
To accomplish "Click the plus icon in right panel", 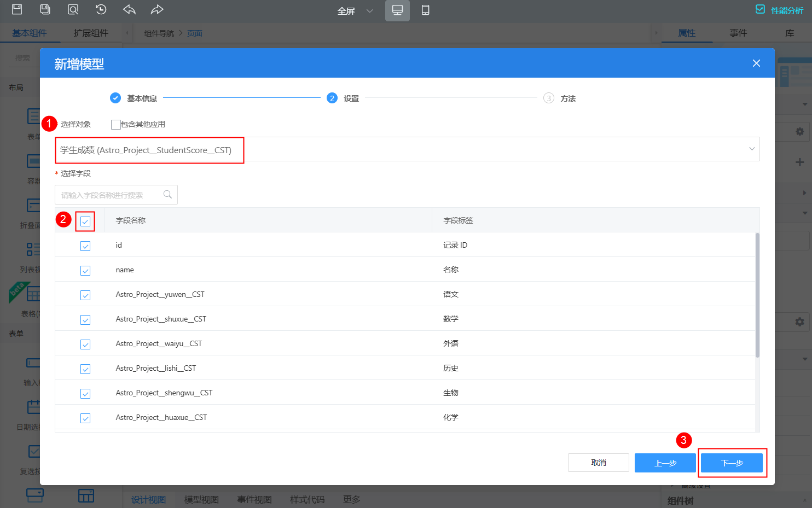I will 799,162.
